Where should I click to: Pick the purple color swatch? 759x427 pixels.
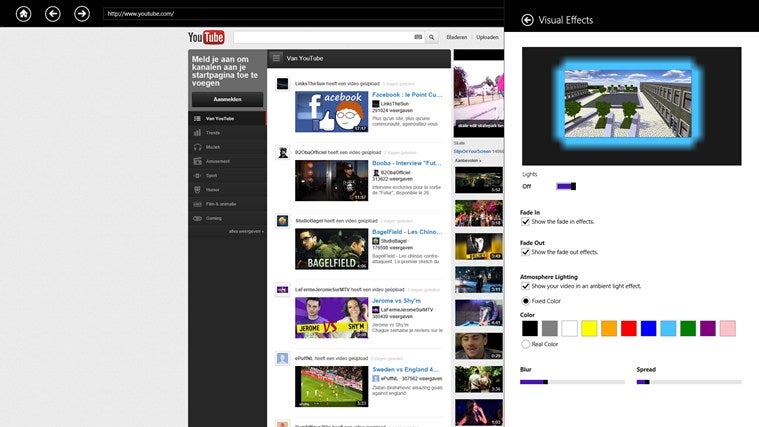pos(708,328)
